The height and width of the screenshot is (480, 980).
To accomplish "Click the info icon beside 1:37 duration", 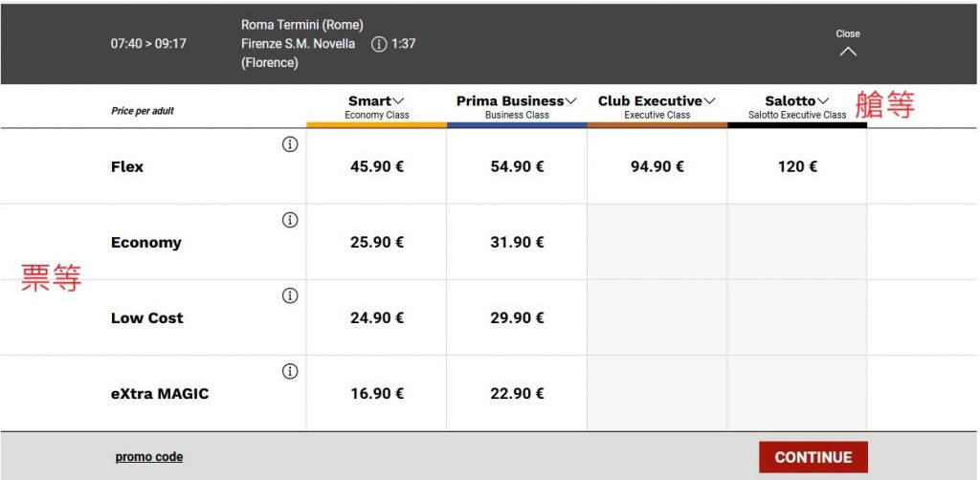I will (379, 44).
